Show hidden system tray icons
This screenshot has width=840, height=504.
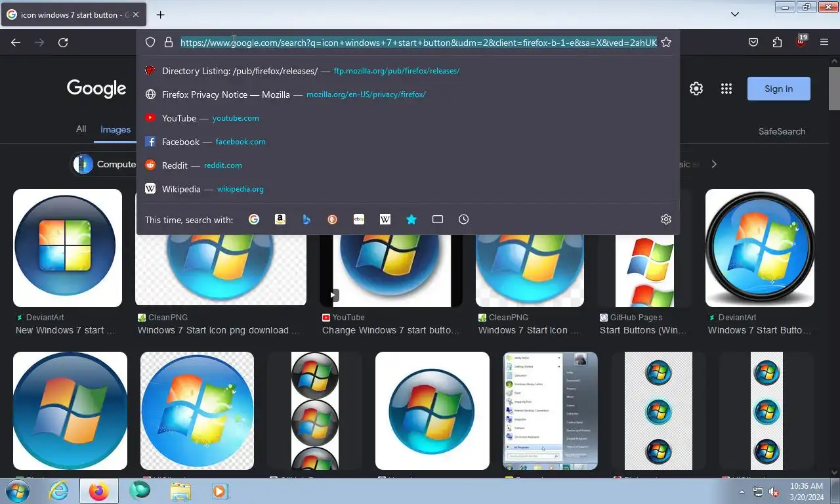click(x=742, y=492)
